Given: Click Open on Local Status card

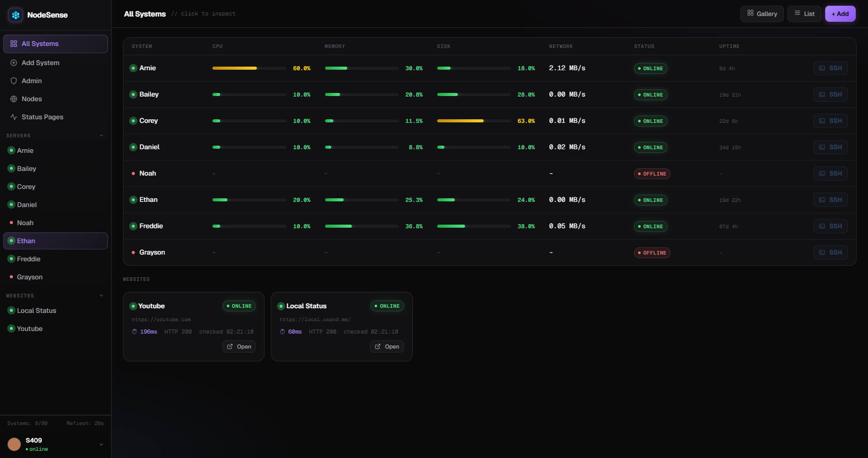Looking at the screenshot, I should point(387,346).
